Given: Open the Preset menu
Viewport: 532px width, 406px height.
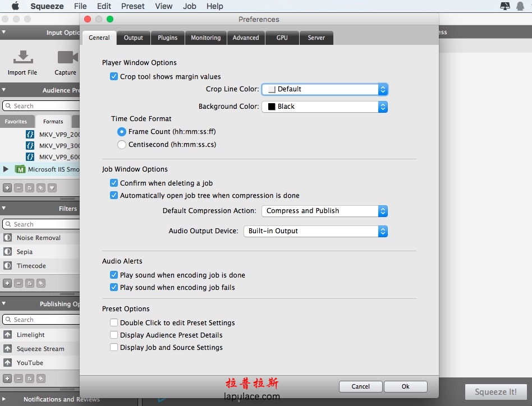Looking at the screenshot, I should [132, 6].
